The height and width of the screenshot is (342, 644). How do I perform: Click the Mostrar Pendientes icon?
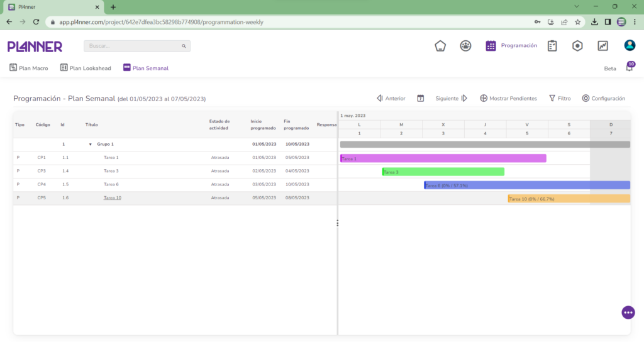click(x=484, y=99)
